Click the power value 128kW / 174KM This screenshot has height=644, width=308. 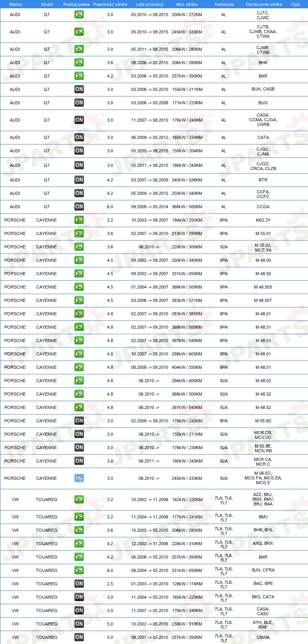pyautogui.click(x=187, y=584)
